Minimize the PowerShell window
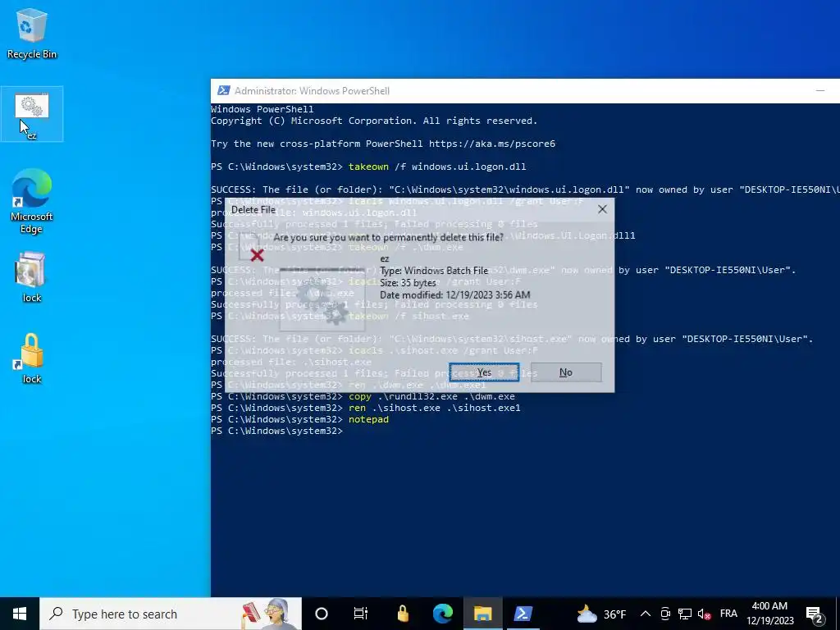This screenshot has width=840, height=630. tap(819, 91)
